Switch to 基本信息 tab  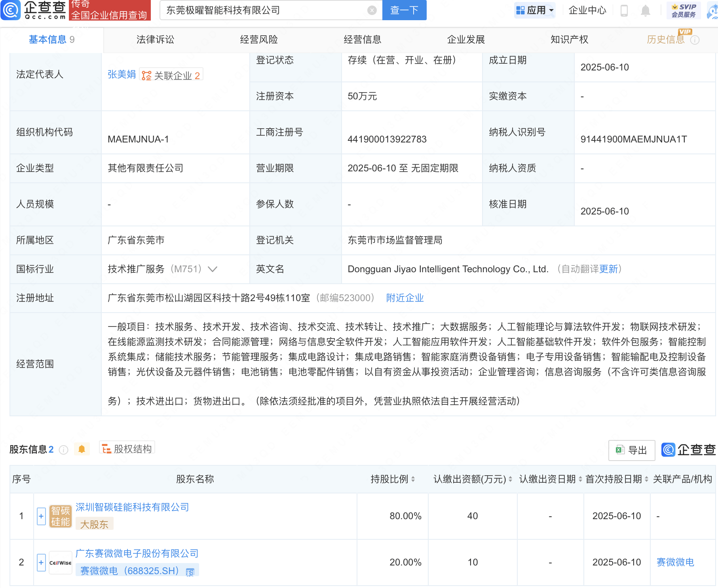tap(51, 40)
